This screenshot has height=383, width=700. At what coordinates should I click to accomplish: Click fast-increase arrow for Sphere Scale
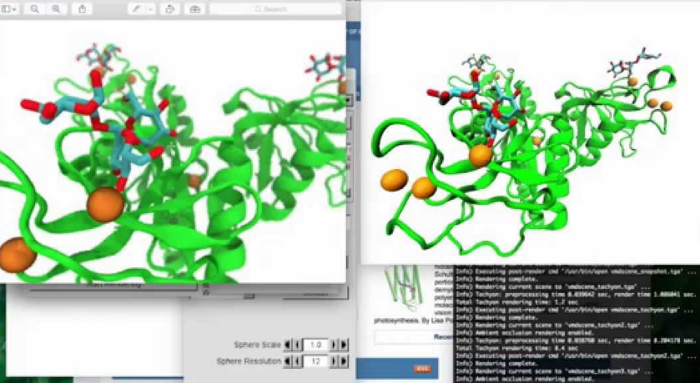click(344, 345)
